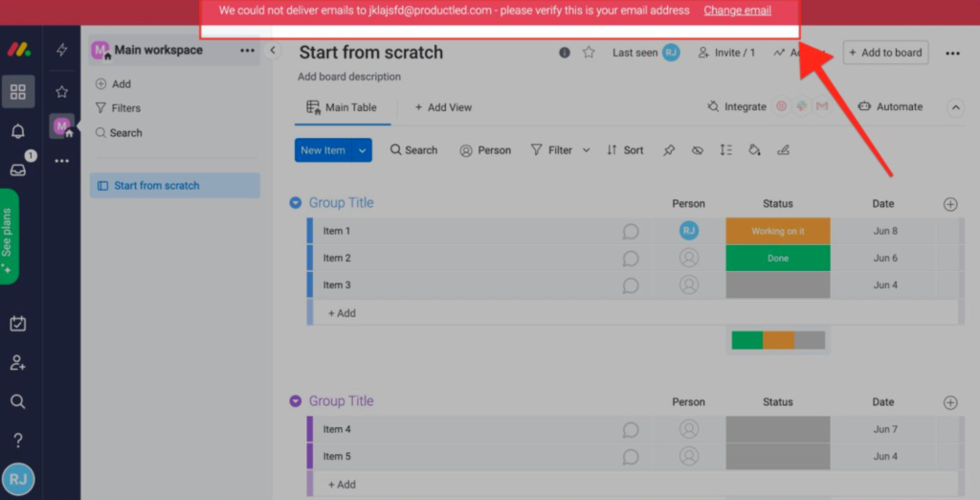980x500 pixels.
Task: Click Add View tab
Action: [x=443, y=107]
